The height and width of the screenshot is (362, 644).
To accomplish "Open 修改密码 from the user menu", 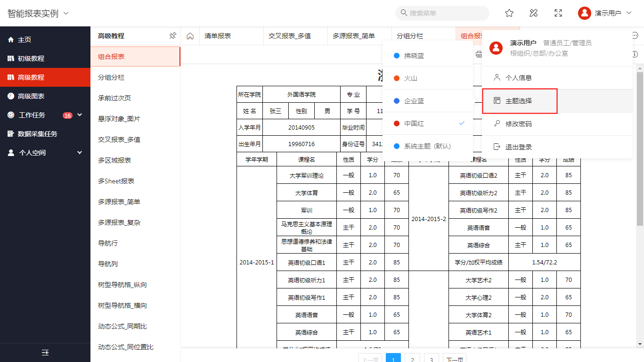I will (519, 124).
